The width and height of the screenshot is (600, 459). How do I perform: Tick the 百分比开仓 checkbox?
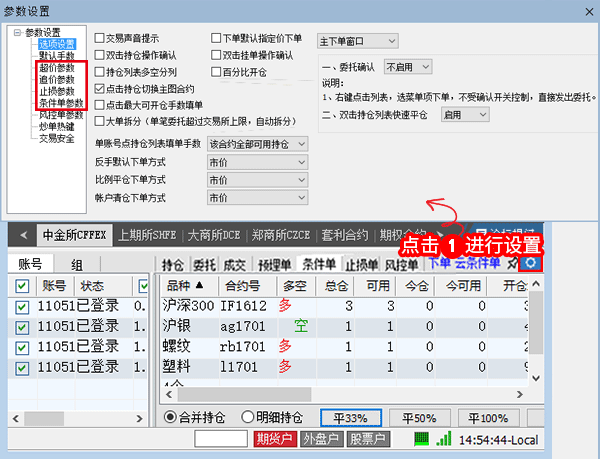pyautogui.click(x=217, y=72)
